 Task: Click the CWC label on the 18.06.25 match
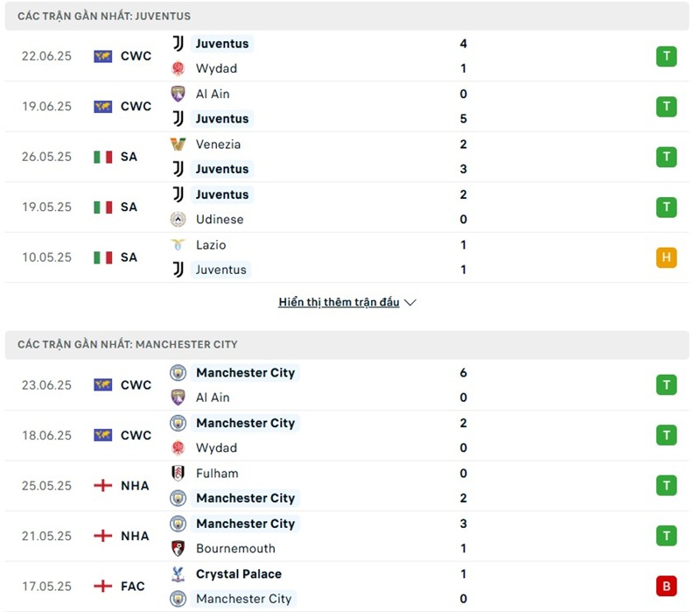[136, 436]
